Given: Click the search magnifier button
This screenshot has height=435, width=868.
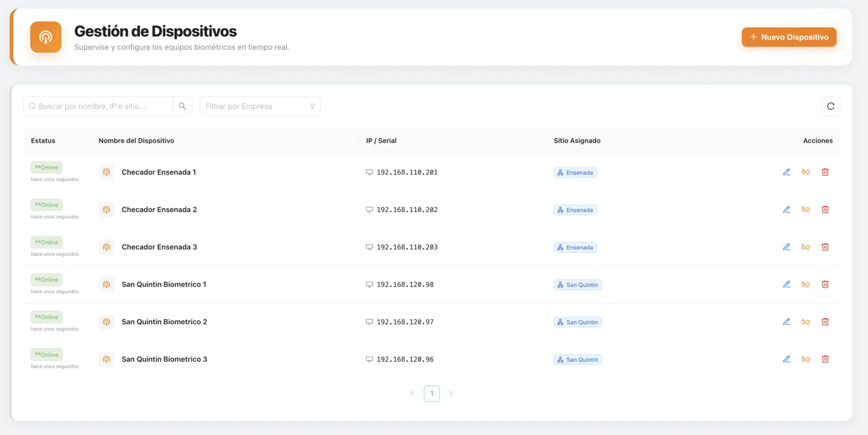Looking at the screenshot, I should pyautogui.click(x=182, y=106).
